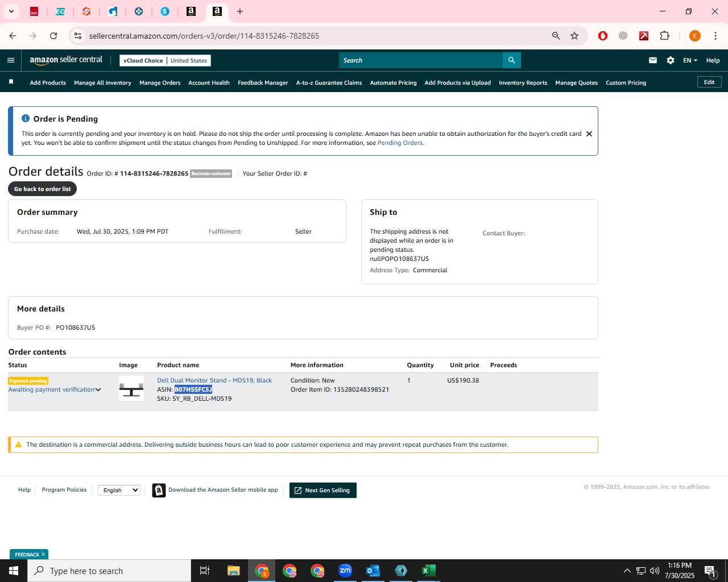Open the Pending Orders link
The height and width of the screenshot is (582, 728).
(400, 143)
